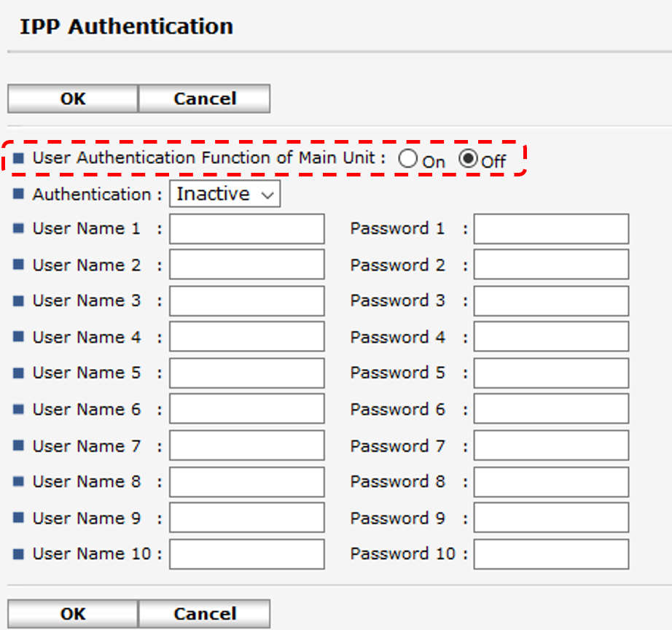Screen dimensions: 672x630
Task: Click the Password 4 text box
Action: coord(551,337)
